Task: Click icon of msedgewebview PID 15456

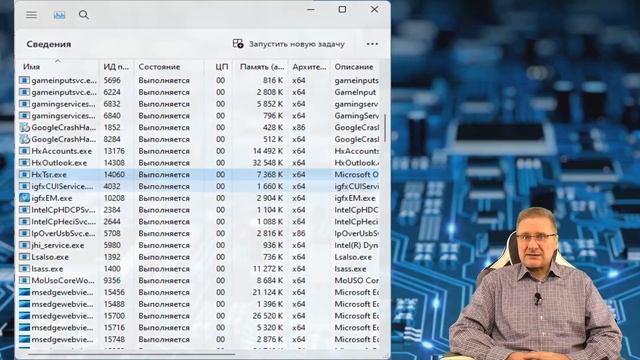Action: (24, 292)
